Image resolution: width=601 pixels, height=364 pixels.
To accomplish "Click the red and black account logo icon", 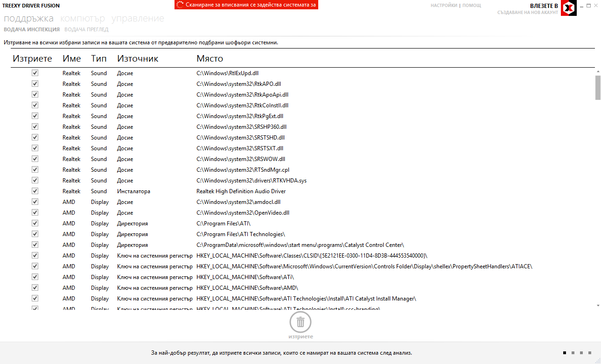I will tap(568, 8).
